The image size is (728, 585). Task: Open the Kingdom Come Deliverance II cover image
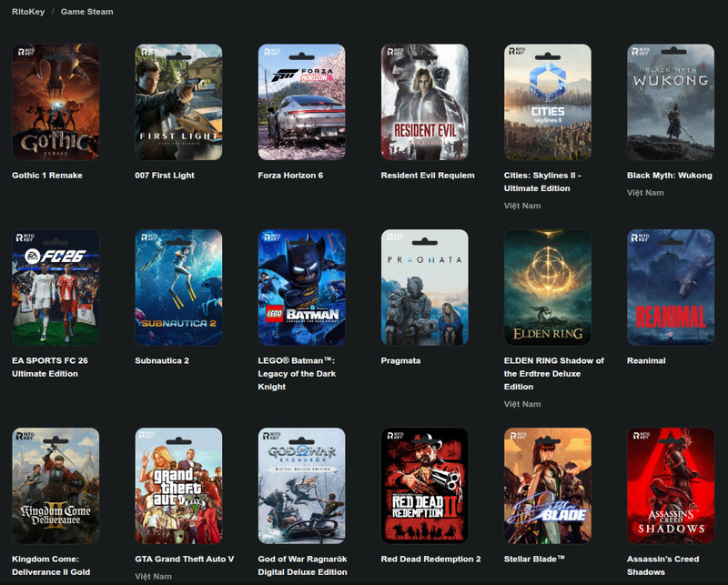pyautogui.click(x=56, y=486)
